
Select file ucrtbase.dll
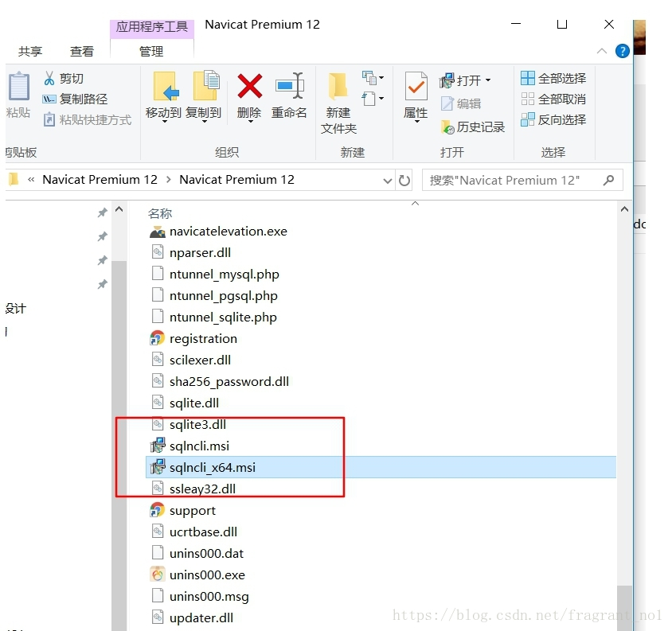click(x=203, y=532)
